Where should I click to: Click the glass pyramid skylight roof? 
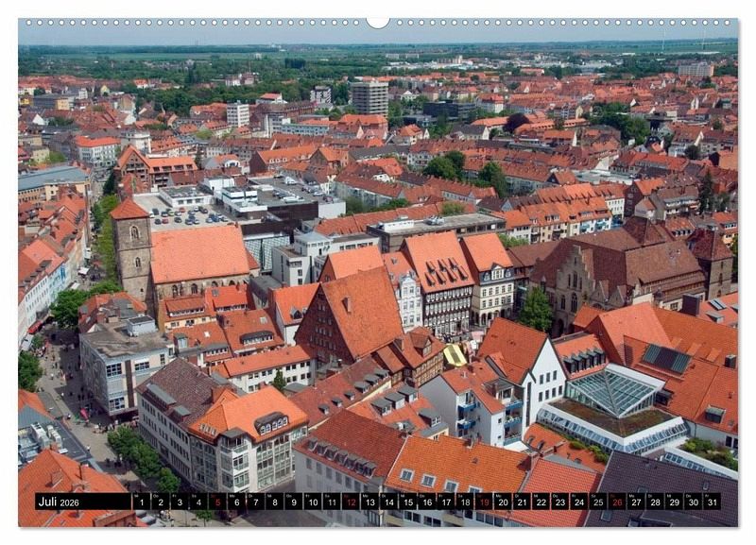(616, 389)
